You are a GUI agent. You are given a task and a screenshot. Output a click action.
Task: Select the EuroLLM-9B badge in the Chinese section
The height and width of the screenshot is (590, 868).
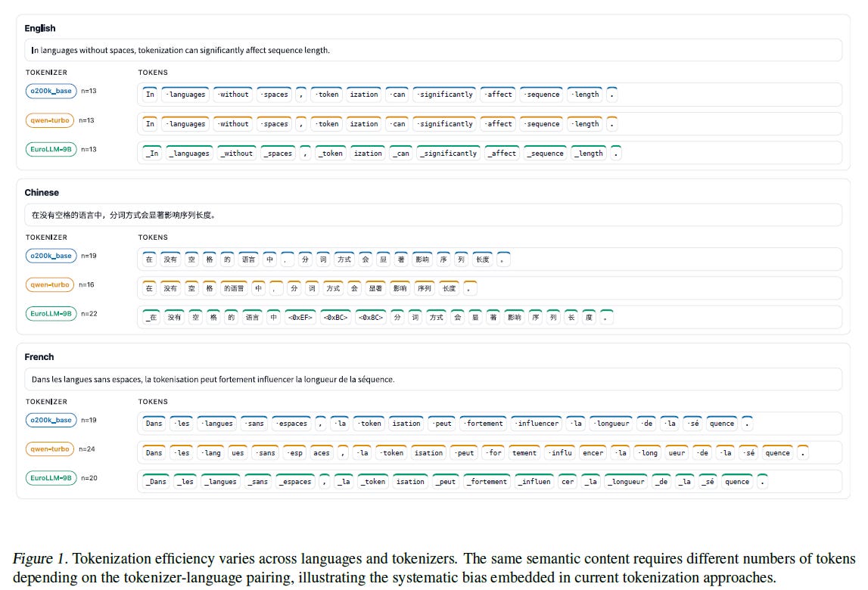pyautogui.click(x=51, y=313)
